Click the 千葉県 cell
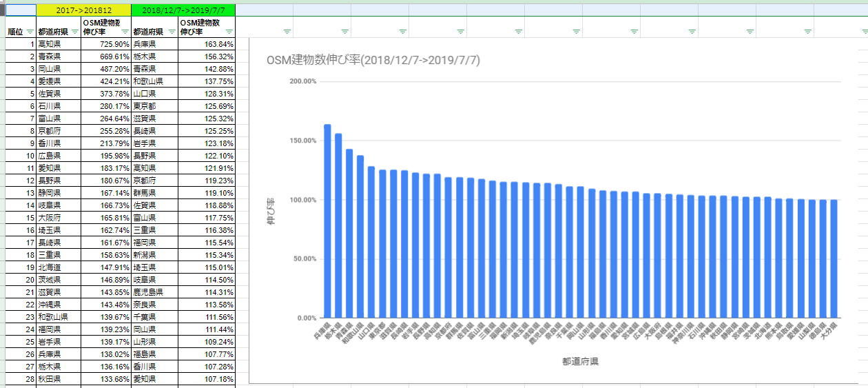The image size is (868, 388). click(155, 317)
